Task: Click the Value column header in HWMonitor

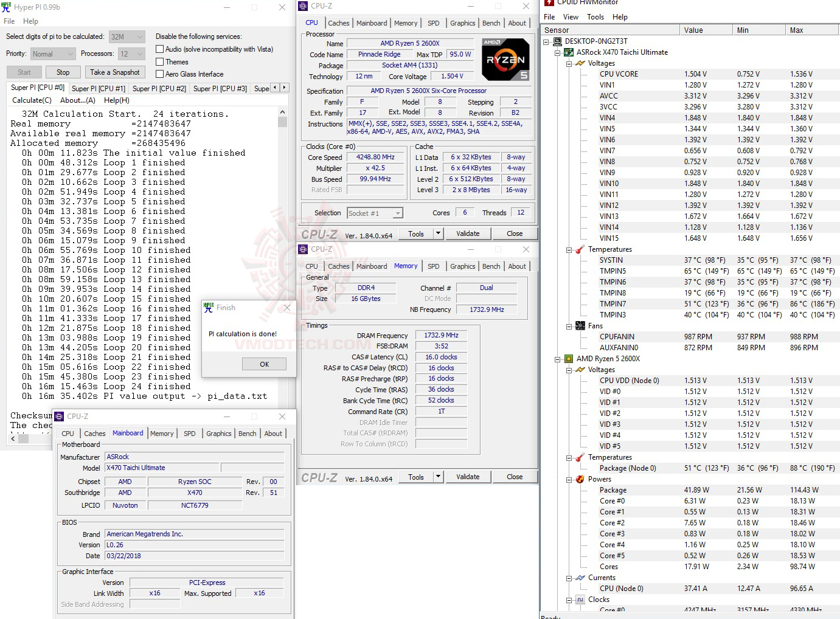Action: [x=706, y=30]
